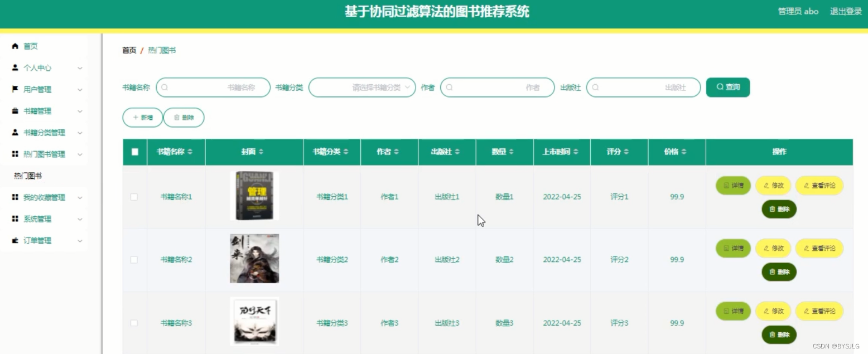Image resolution: width=868 pixels, height=354 pixels.
Task: Select the person icon for 个人中心
Action: click(x=16, y=67)
